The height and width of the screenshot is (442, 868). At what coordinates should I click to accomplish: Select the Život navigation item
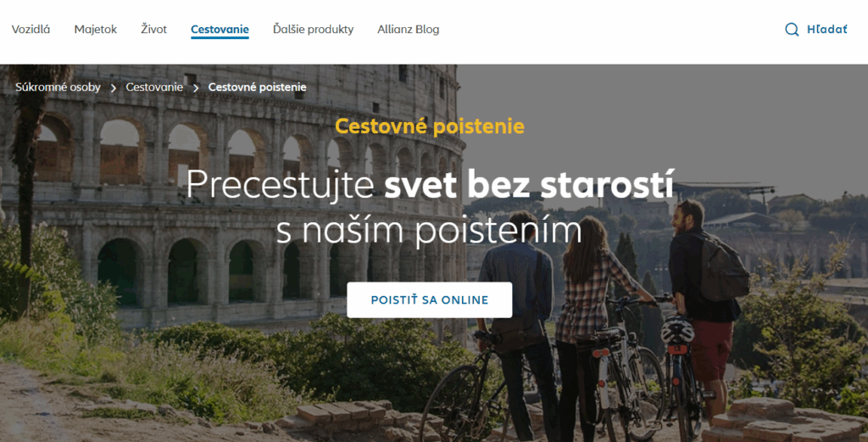[x=153, y=30]
